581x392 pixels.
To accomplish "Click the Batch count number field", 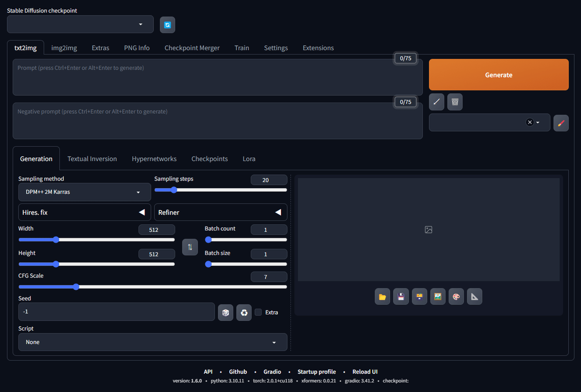I will click(x=269, y=229).
